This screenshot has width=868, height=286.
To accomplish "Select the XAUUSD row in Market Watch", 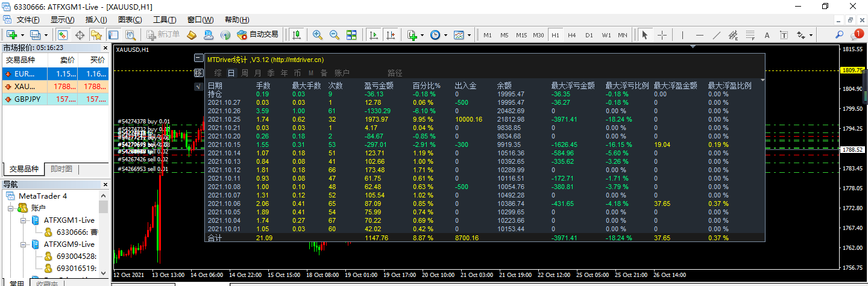I will [54, 87].
